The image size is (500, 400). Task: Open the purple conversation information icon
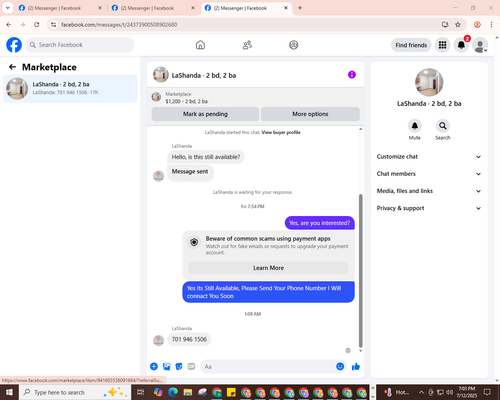(352, 75)
